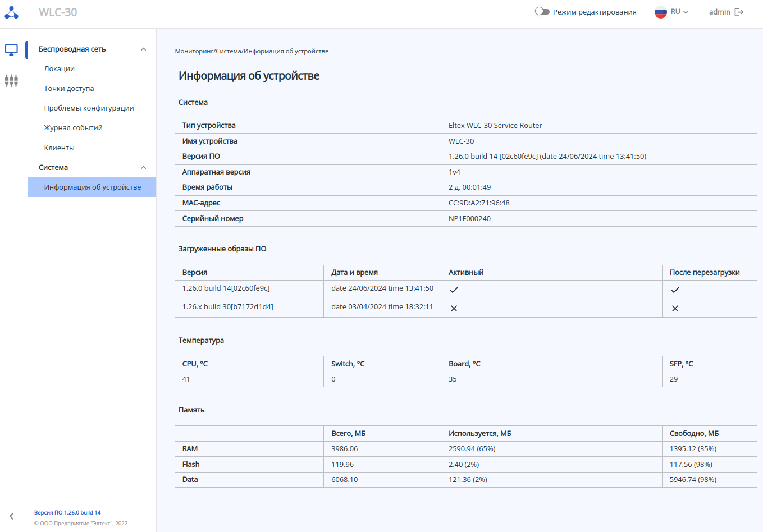Viewport: 763px width, 532px height.
Task: Open Проблемы конфигурации menu item
Action: (x=89, y=108)
